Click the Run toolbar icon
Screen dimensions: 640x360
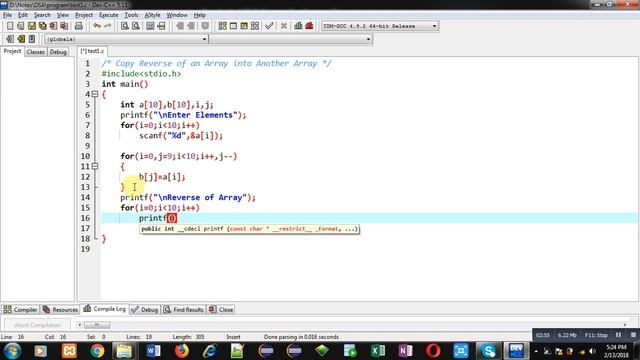[x=233, y=26]
